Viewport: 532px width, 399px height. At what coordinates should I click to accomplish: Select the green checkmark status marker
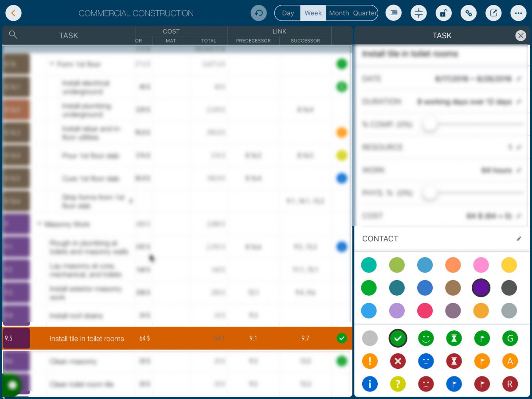398,339
